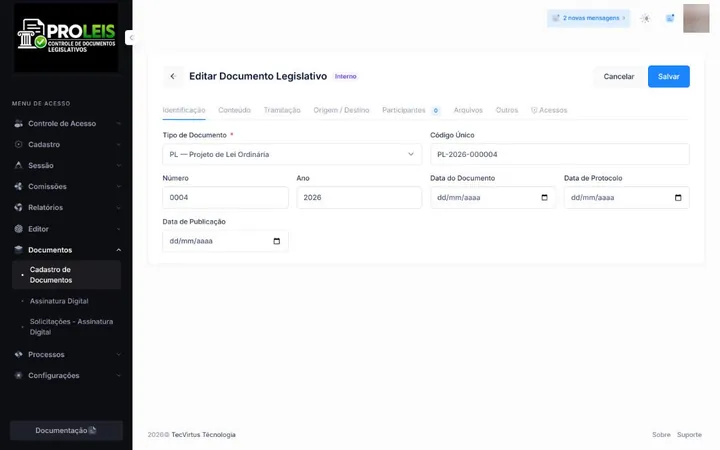Click the Cancelar button
The image size is (720, 450).
(619, 77)
